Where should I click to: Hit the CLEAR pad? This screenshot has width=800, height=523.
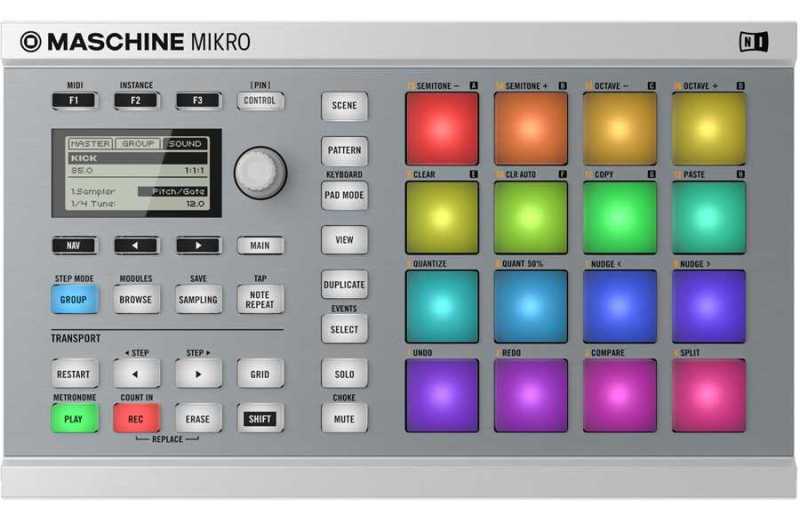(x=442, y=217)
